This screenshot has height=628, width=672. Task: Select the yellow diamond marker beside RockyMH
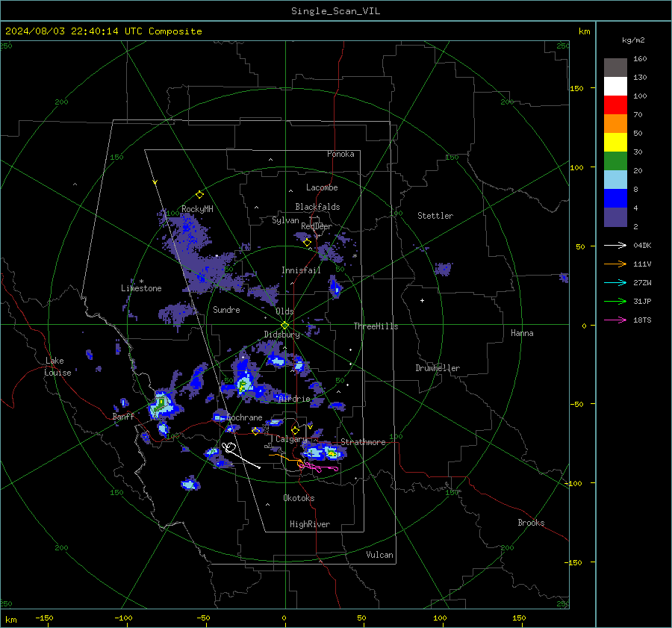point(199,195)
